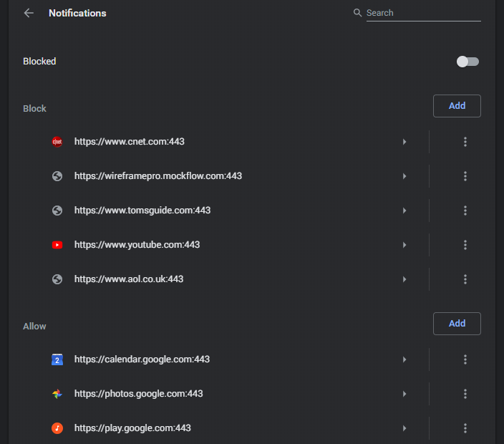Open more actions for calendar.google.com
504x444 pixels.
pos(465,359)
